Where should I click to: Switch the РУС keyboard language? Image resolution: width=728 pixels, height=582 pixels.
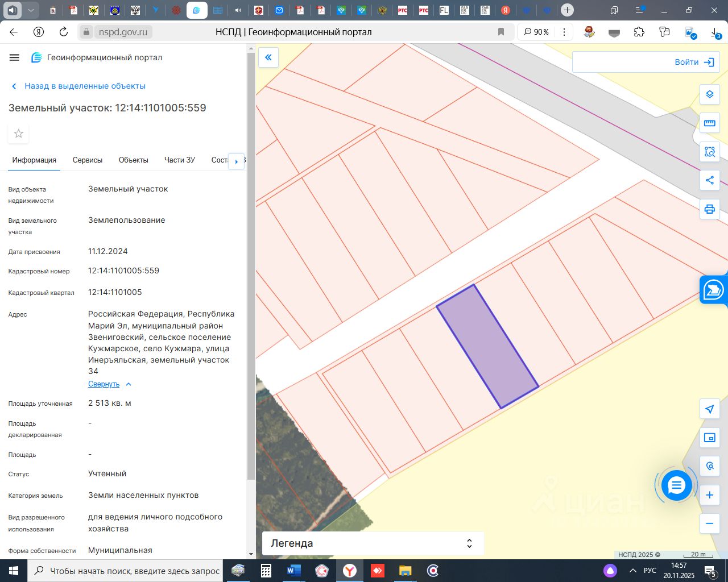(x=650, y=571)
